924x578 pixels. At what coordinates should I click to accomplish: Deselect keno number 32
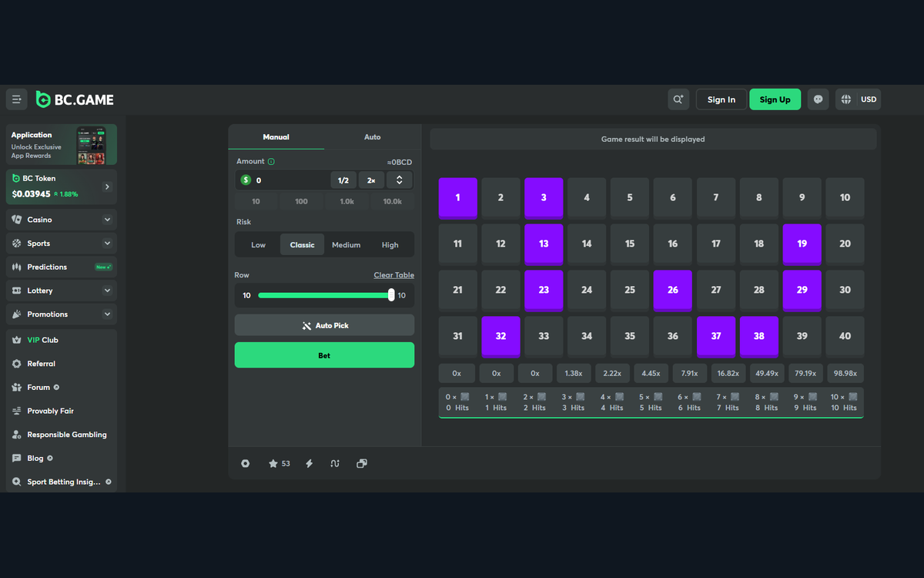(500, 337)
